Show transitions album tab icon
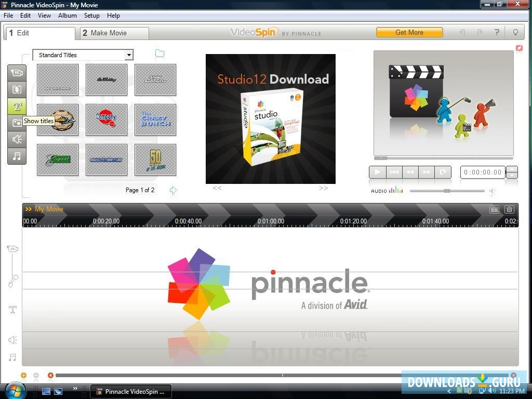The height and width of the screenshot is (399, 532). point(17,89)
